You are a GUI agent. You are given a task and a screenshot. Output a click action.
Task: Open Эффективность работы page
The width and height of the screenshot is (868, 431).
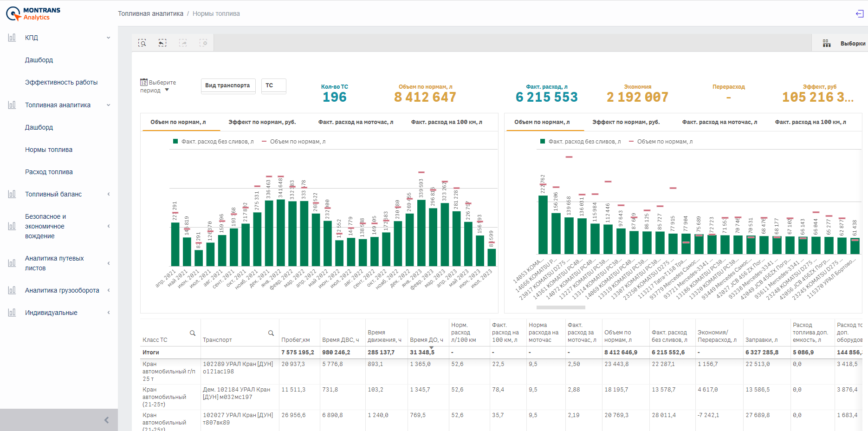coord(61,82)
